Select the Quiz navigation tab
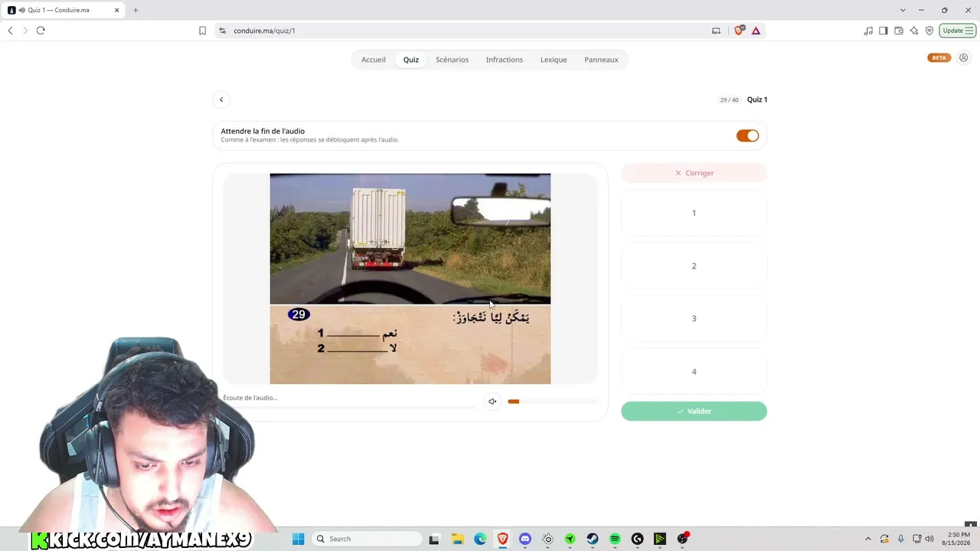The width and height of the screenshot is (980, 551). (411, 60)
